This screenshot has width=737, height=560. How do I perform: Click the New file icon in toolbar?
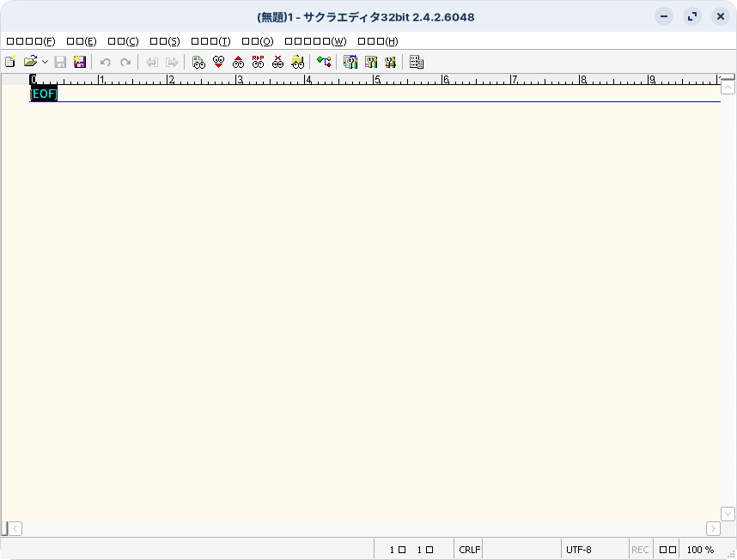tap(10, 62)
